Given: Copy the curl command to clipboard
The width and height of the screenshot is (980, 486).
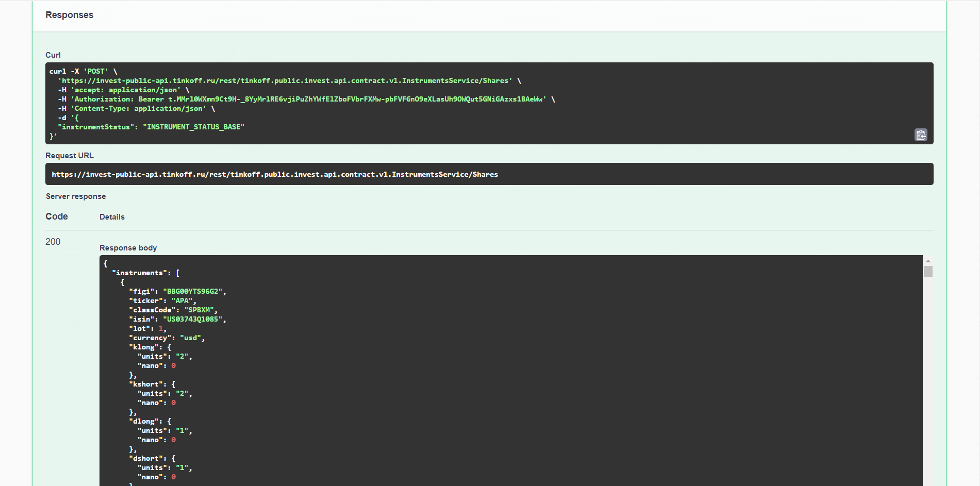Looking at the screenshot, I should (920, 135).
